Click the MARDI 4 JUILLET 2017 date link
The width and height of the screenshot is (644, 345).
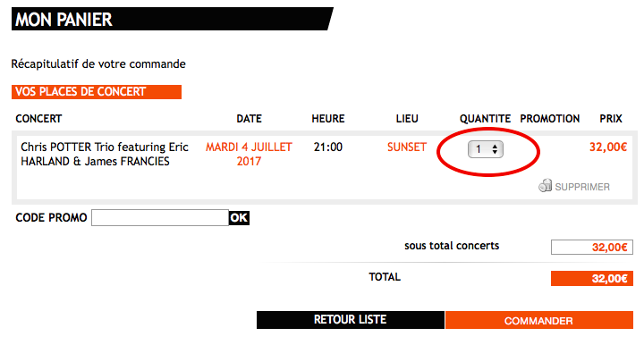(249, 155)
